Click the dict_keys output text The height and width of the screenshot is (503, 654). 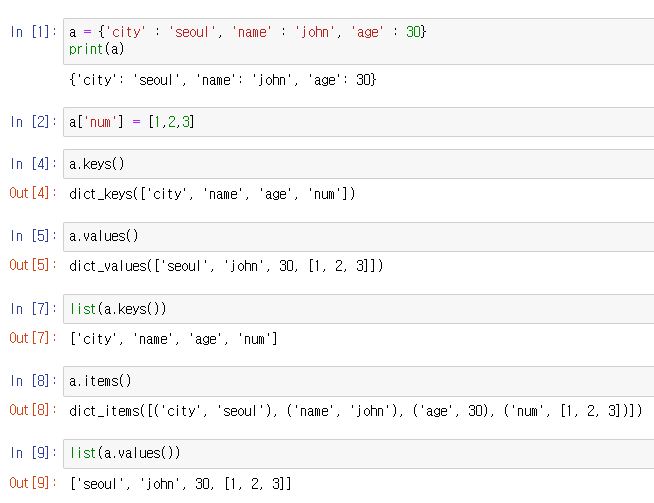click(x=212, y=193)
